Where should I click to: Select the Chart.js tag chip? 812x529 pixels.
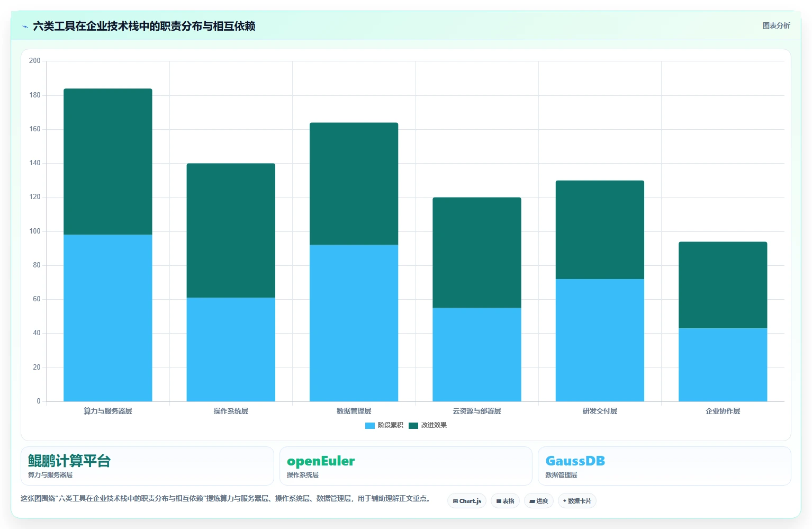pyautogui.click(x=467, y=501)
